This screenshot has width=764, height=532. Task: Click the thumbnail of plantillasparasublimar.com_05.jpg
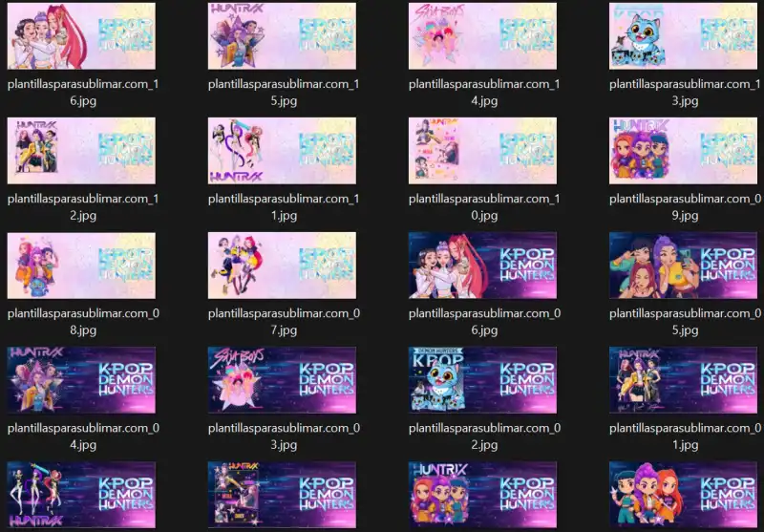(683, 266)
